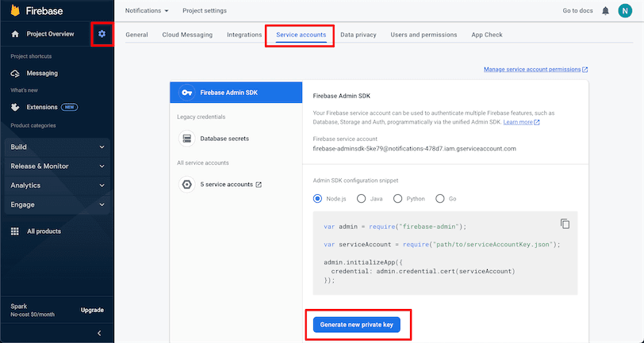Click the Firebase flame logo
Screen dimensions: 644x343
point(16,10)
